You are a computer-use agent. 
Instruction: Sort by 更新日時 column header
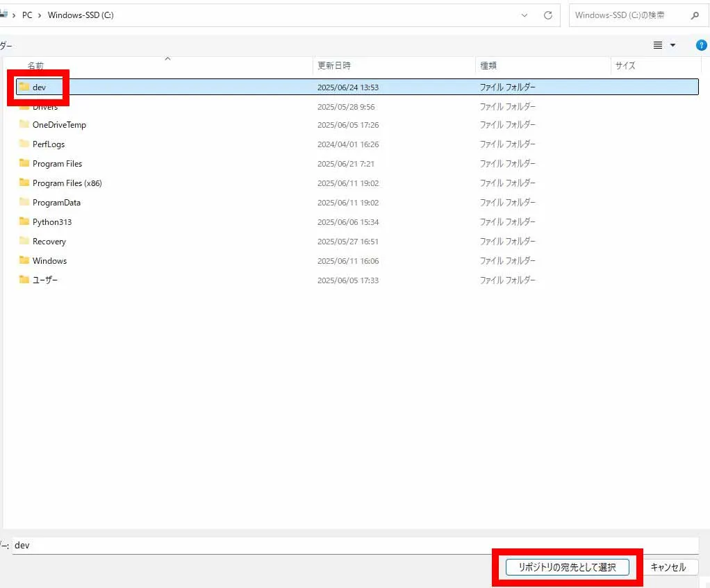pyautogui.click(x=334, y=66)
